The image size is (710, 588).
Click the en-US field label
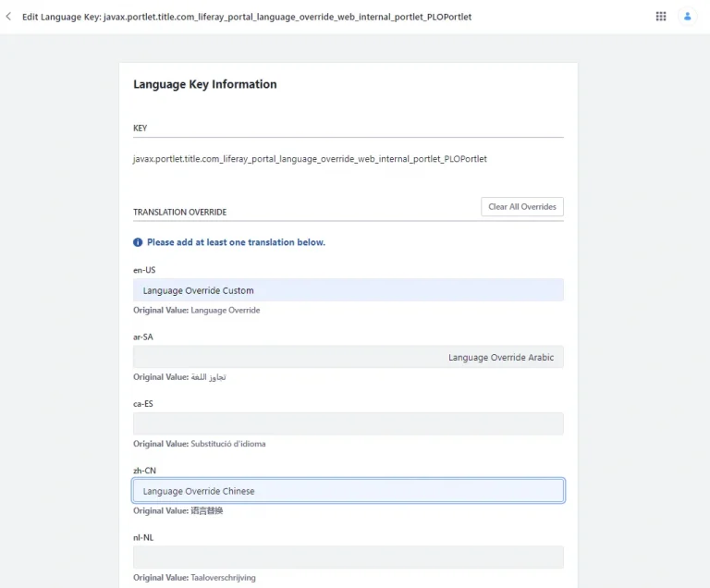coord(144,270)
